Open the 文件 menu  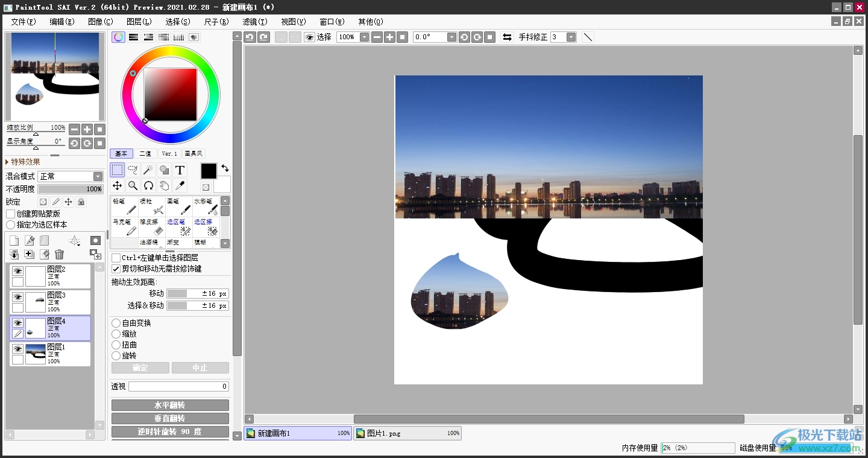24,21
